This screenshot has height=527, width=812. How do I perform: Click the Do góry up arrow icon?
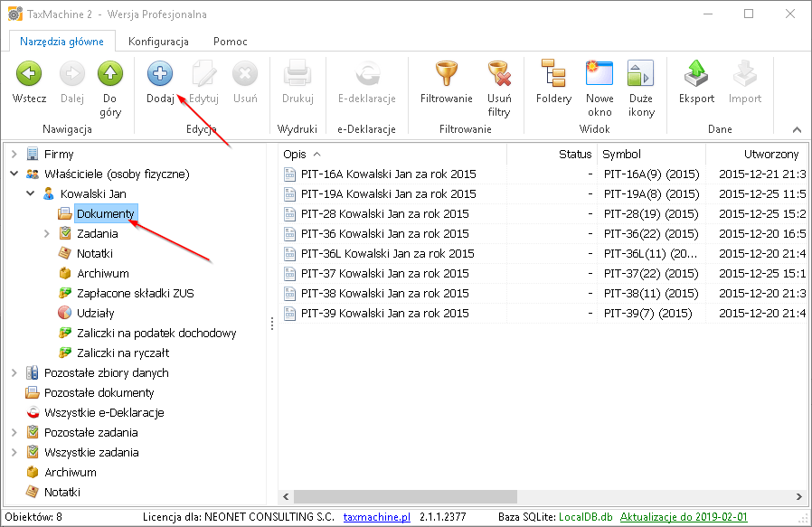coord(110,74)
